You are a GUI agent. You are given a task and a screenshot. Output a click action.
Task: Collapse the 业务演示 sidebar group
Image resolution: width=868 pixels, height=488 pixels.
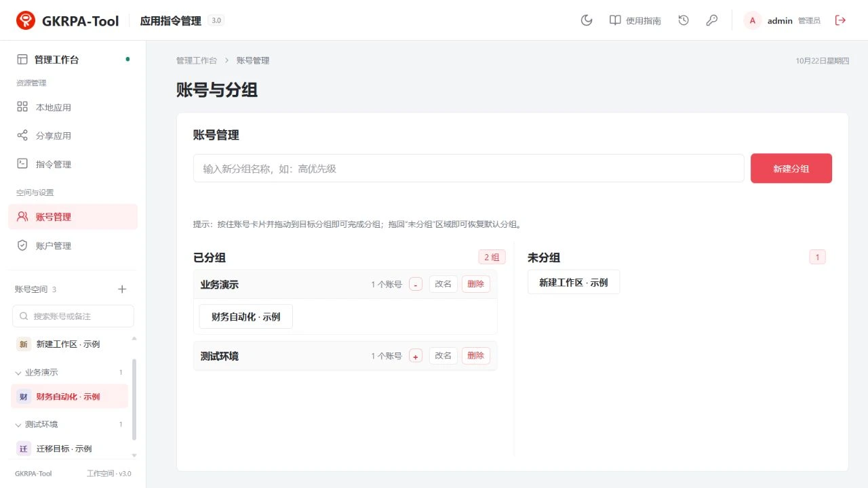pyautogui.click(x=69, y=372)
